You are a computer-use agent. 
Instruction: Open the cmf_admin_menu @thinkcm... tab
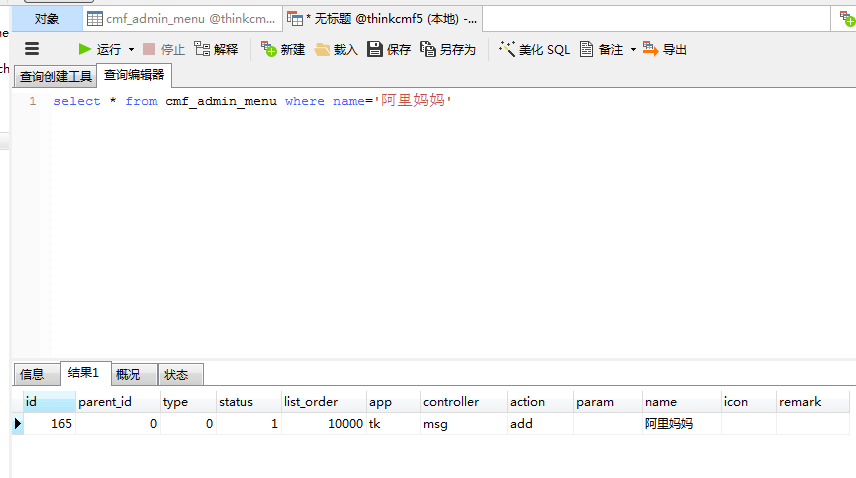click(182, 19)
